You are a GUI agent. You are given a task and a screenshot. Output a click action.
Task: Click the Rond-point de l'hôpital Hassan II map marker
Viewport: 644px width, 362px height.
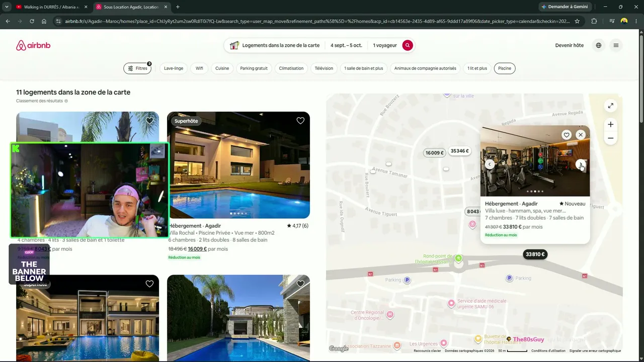click(x=458, y=258)
